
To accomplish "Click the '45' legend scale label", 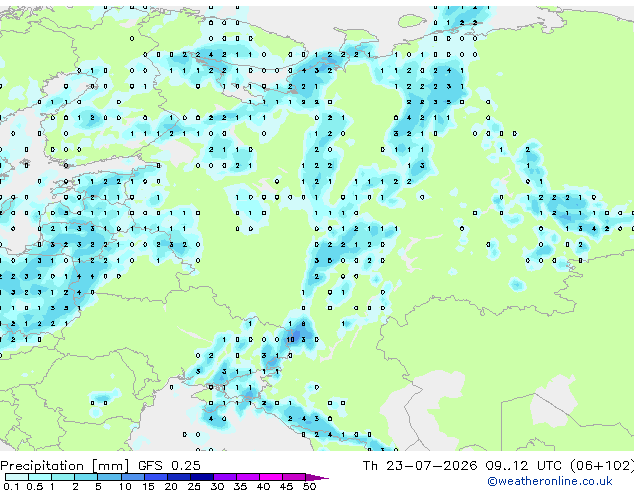I will [x=286, y=486].
